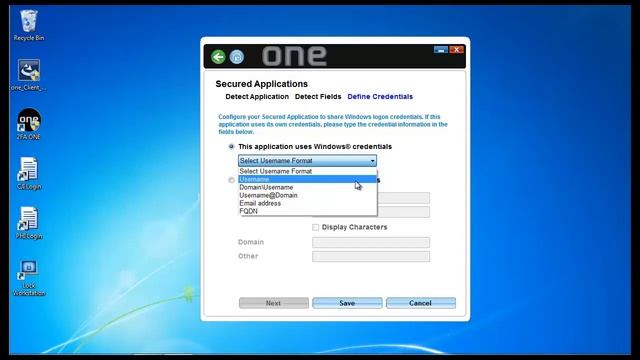This screenshot has height=360, width=640.
Task: Click the green back arrow icon
Action: point(218,57)
